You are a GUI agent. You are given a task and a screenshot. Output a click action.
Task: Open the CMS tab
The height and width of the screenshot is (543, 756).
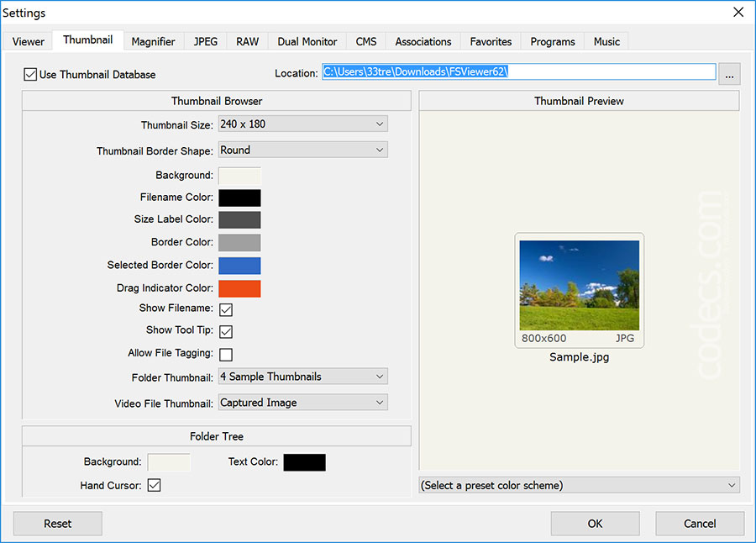pos(366,41)
